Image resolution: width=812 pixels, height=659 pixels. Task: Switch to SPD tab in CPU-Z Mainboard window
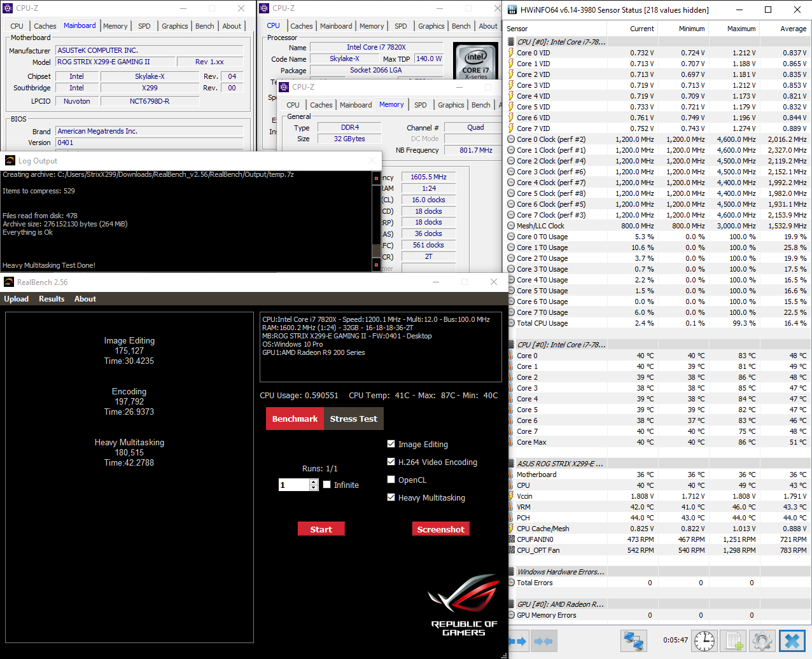click(x=144, y=26)
